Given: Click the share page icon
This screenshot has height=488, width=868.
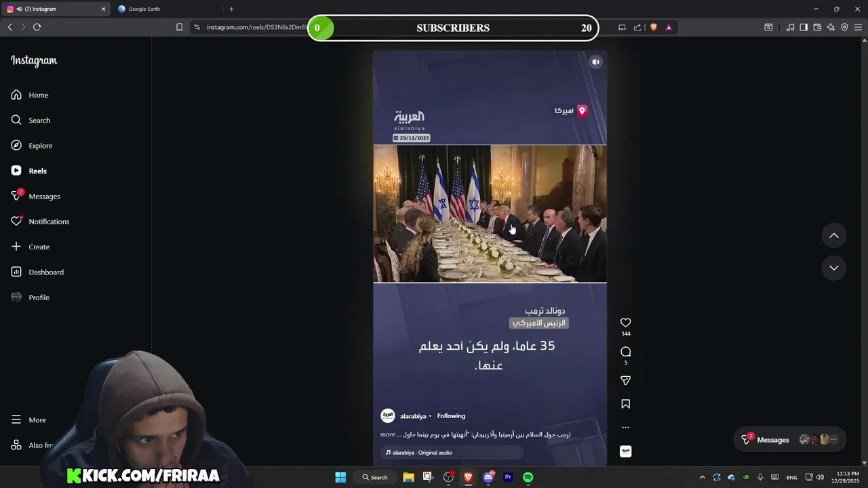Looking at the screenshot, I should click(x=637, y=27).
